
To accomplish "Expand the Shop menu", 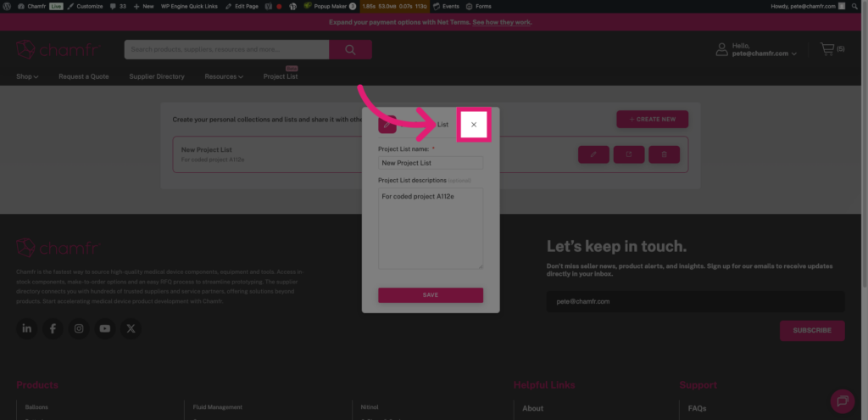I will [27, 76].
